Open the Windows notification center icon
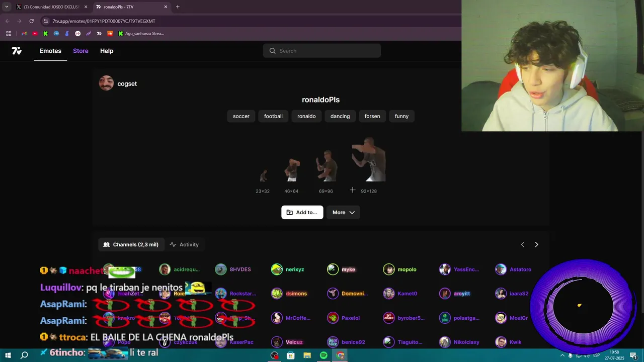 click(x=633, y=355)
